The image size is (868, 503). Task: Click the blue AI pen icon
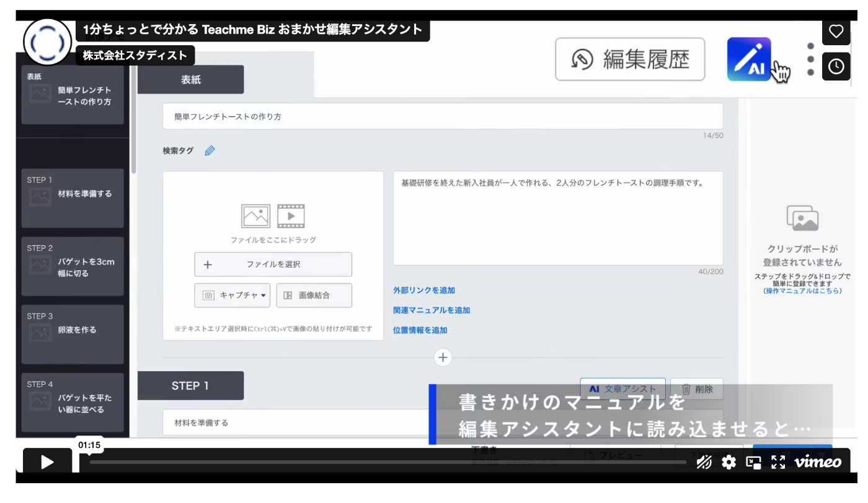(749, 59)
